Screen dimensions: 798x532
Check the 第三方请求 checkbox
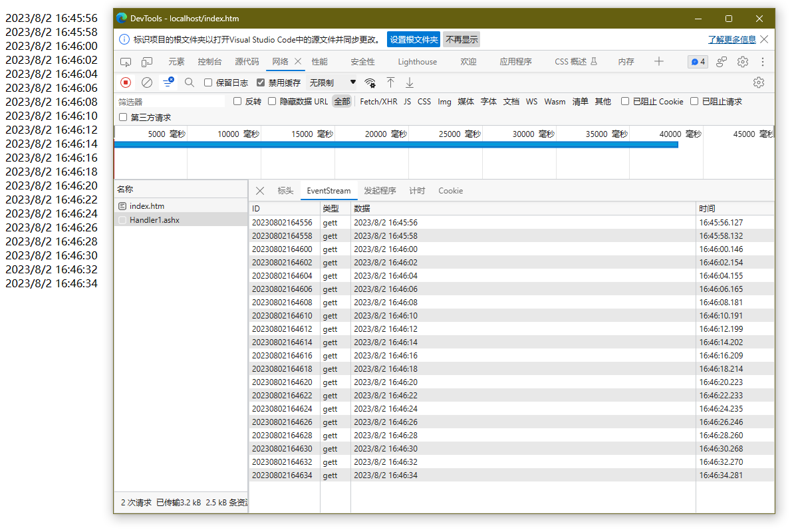pos(123,117)
